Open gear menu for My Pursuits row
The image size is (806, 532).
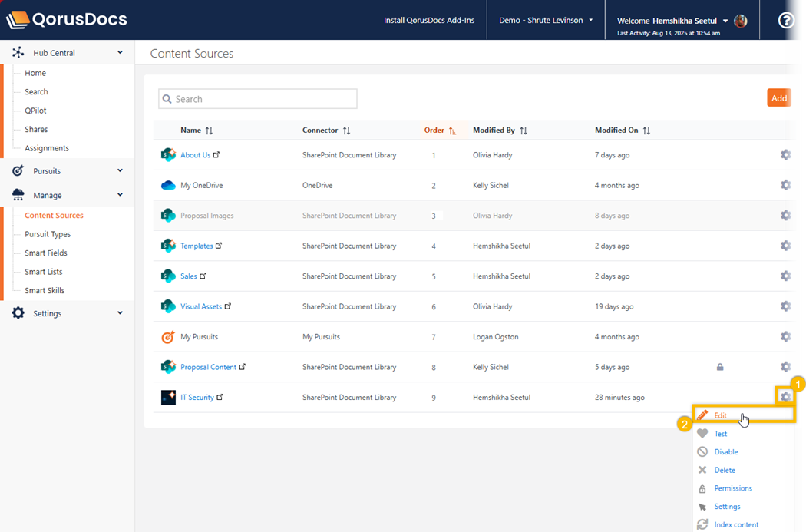(785, 336)
